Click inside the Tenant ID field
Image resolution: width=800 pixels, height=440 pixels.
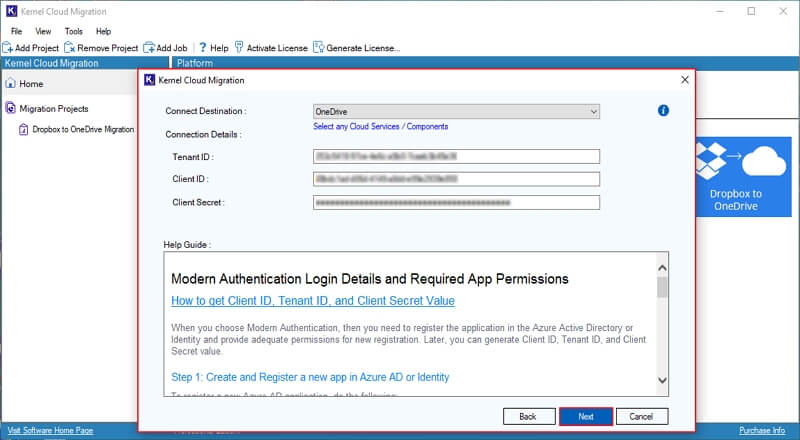point(456,156)
